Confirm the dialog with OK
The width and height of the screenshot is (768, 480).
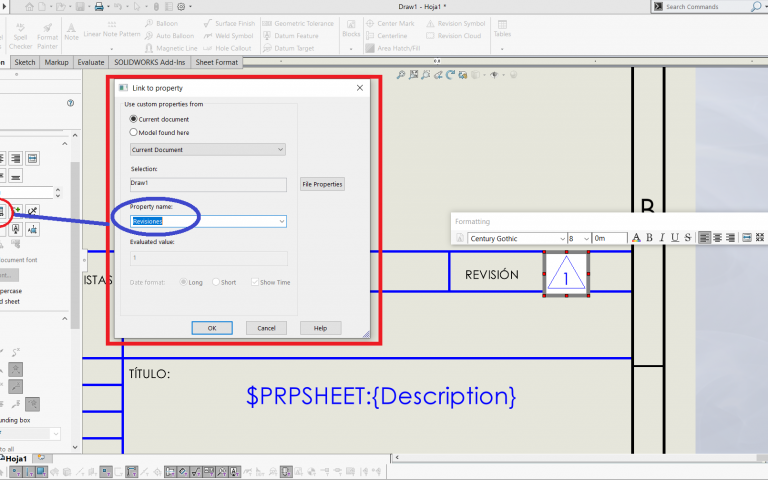[x=212, y=328]
